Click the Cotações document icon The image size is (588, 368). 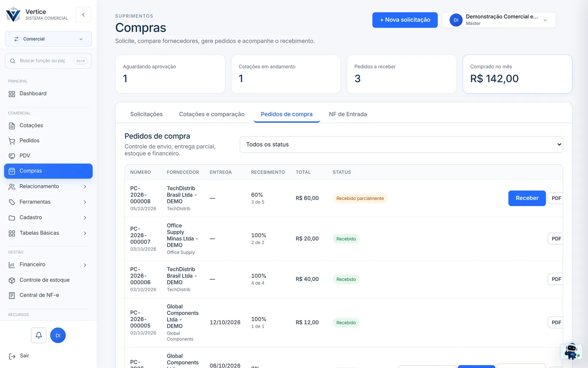(12, 126)
